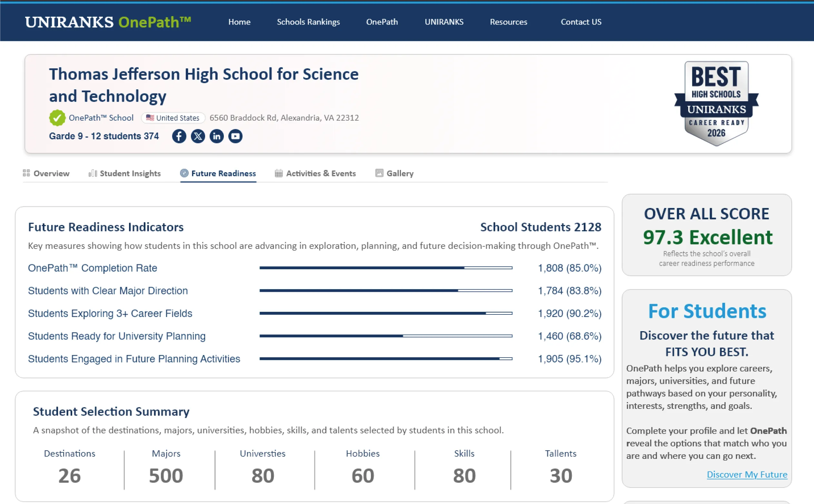Image resolution: width=814 pixels, height=504 pixels.
Task: Click the Students with Clear Major Direction bar
Action: (386, 291)
